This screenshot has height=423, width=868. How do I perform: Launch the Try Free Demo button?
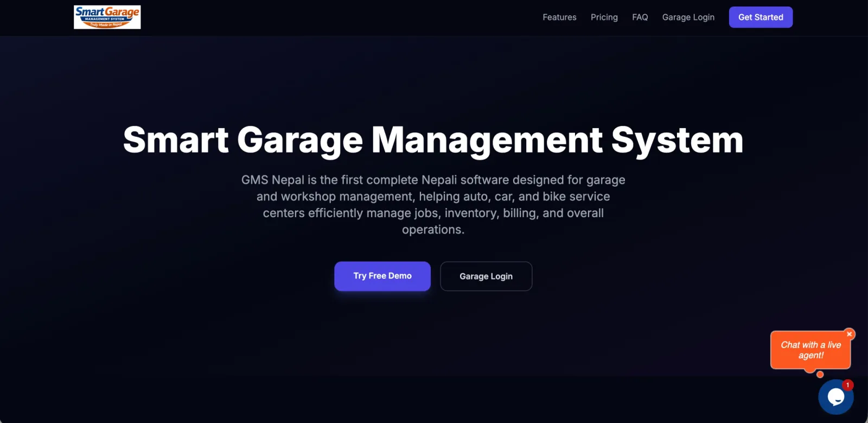tap(382, 276)
